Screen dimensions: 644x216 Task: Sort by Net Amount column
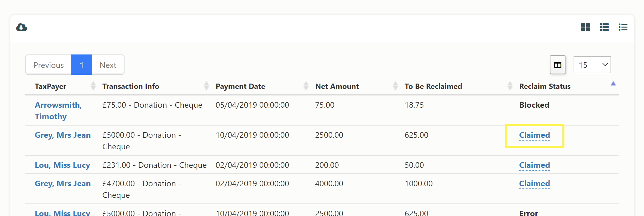337,86
